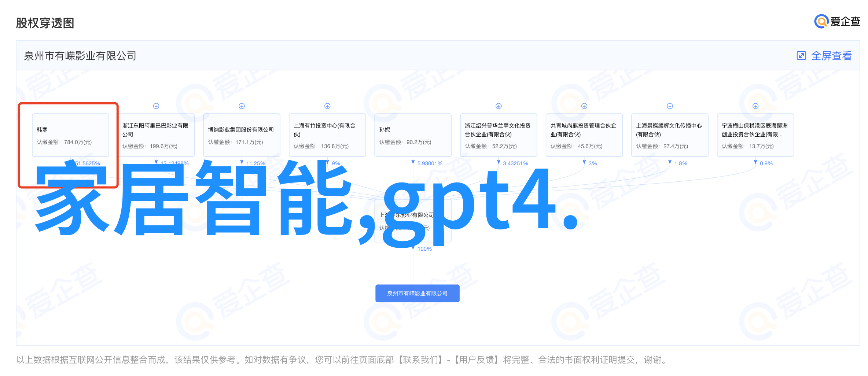Screen dimensions: 868x376
Task: Click 认缴金额 27.4万(元) amount
Action: pyautogui.click(x=662, y=146)
